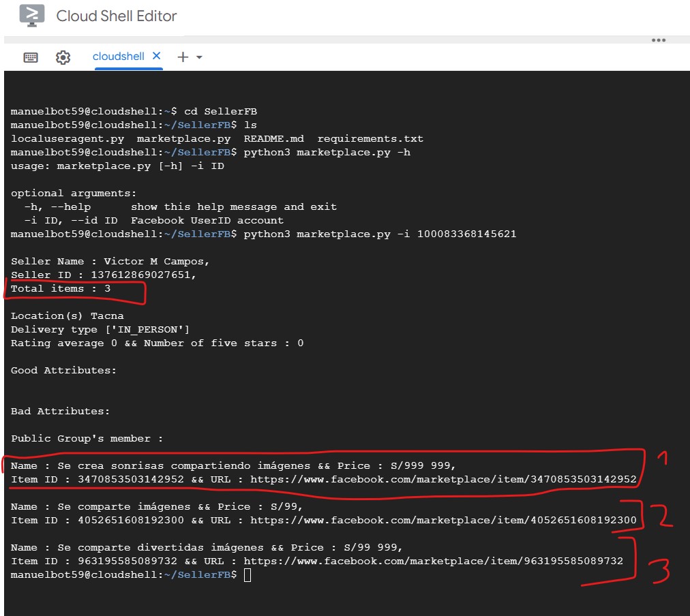This screenshot has height=616, width=690.
Task: Click '-h, --help show this help message' line
Action: coord(181,206)
